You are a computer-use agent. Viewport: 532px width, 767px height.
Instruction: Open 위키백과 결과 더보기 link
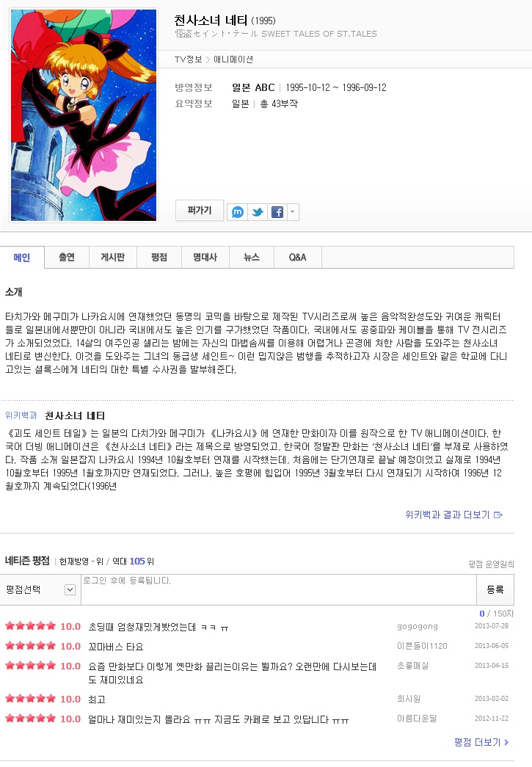point(453,515)
